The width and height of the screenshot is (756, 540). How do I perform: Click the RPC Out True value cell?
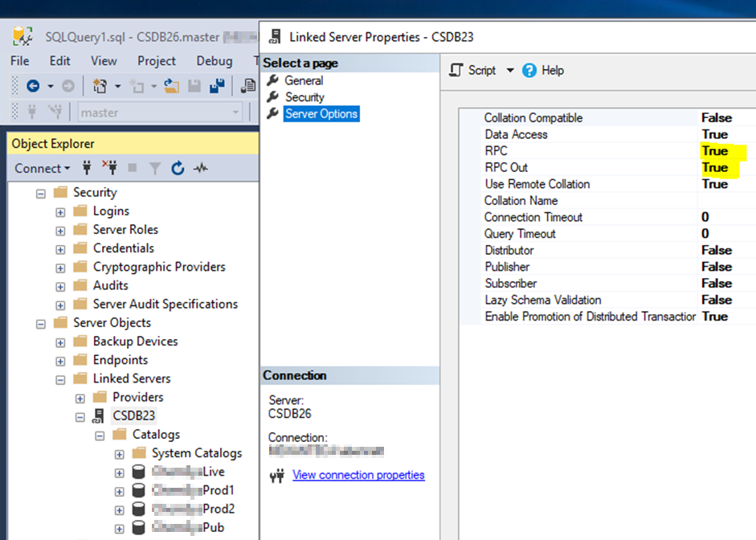(714, 167)
